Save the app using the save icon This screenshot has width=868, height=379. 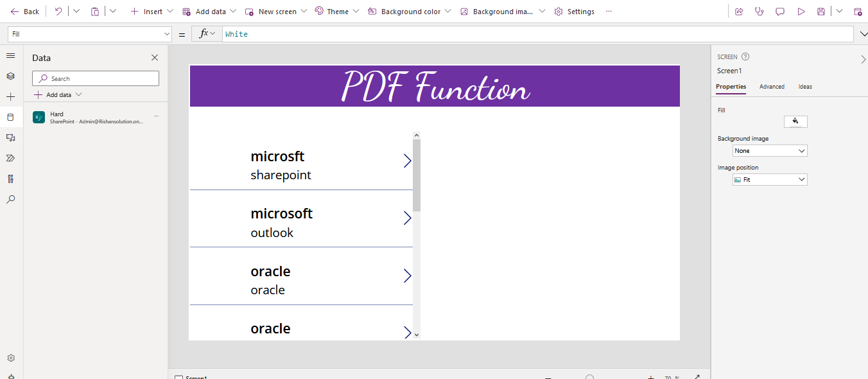(x=821, y=11)
